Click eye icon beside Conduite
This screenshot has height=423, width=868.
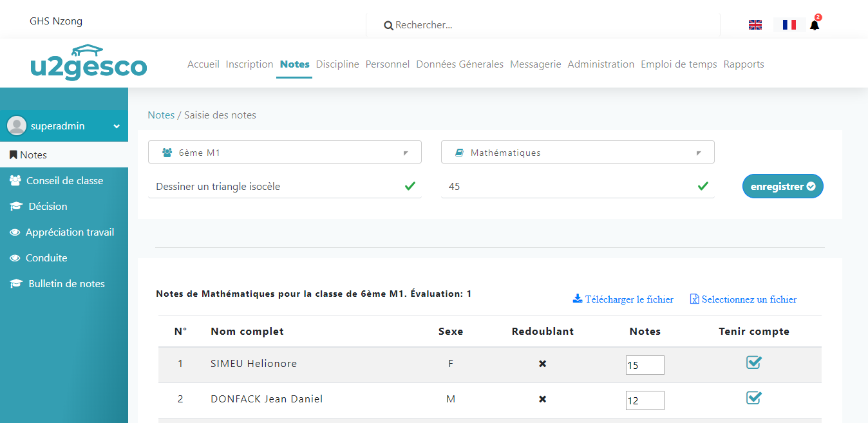point(15,258)
